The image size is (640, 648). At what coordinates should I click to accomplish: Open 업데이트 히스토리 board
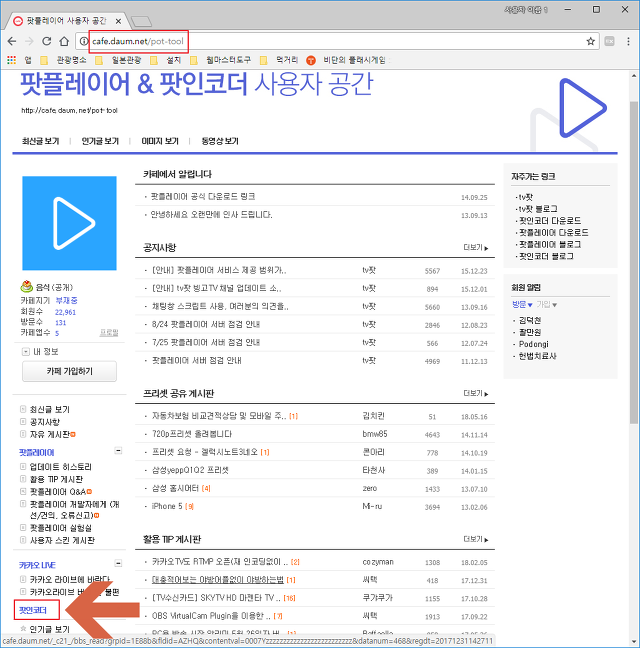pyautogui.click(x=60, y=467)
